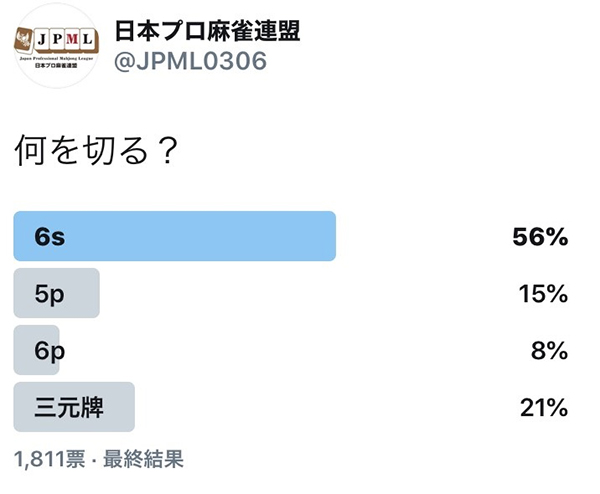Image resolution: width=600 pixels, height=494 pixels.
Task: Click the letter P tile in logo
Action: click(x=57, y=41)
